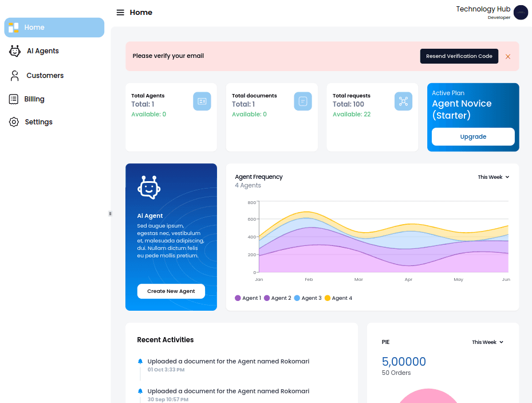
Task: Open Agent Frequency This Week dropdown
Action: [x=493, y=177]
